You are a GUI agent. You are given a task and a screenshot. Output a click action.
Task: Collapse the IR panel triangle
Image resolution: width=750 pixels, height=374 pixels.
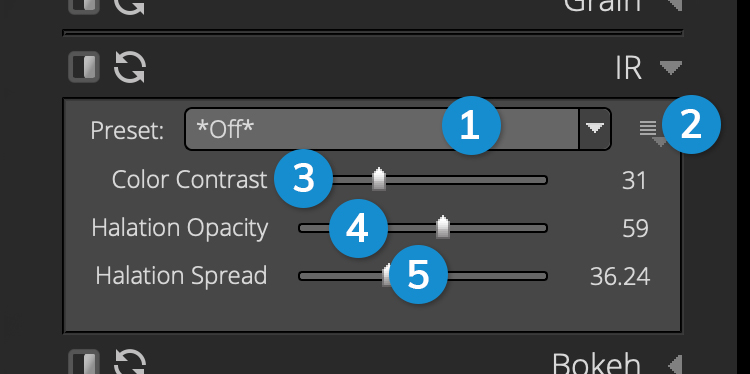click(671, 67)
